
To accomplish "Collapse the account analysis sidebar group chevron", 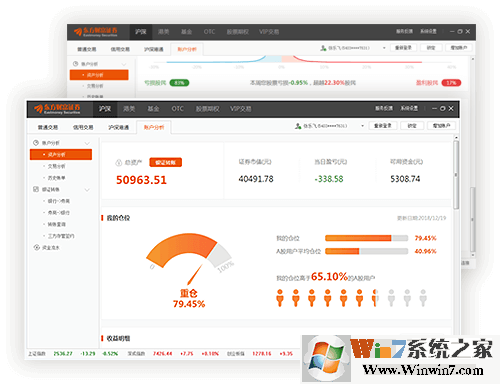I will pyautogui.click(x=87, y=143).
